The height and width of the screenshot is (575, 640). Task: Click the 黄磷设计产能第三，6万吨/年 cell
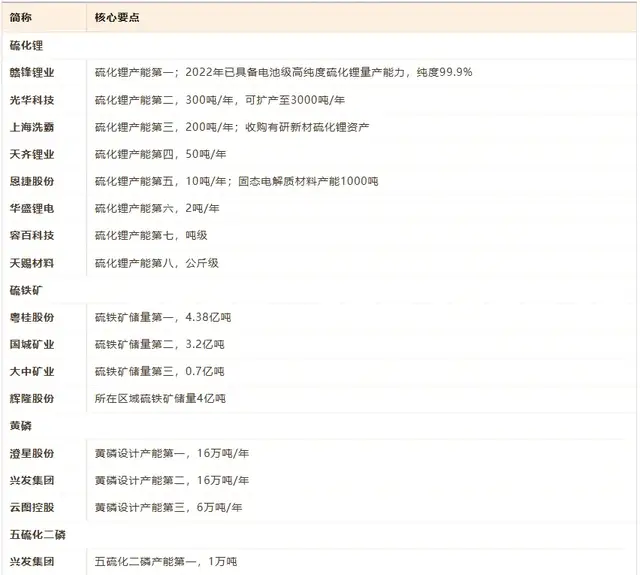(x=169, y=508)
